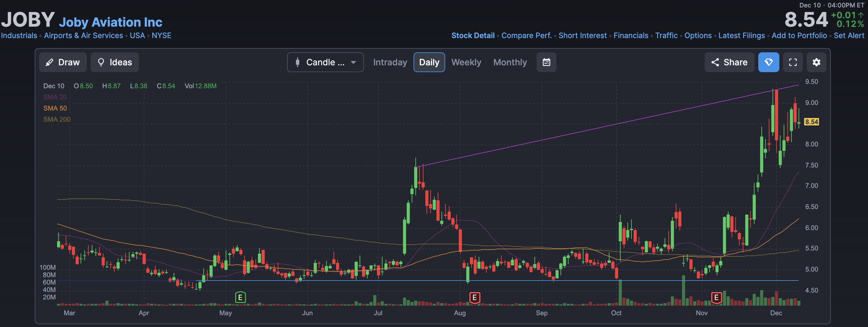The image size is (868, 327).
Task: Toggle the SMA 20 indicator label
Action: tap(55, 97)
